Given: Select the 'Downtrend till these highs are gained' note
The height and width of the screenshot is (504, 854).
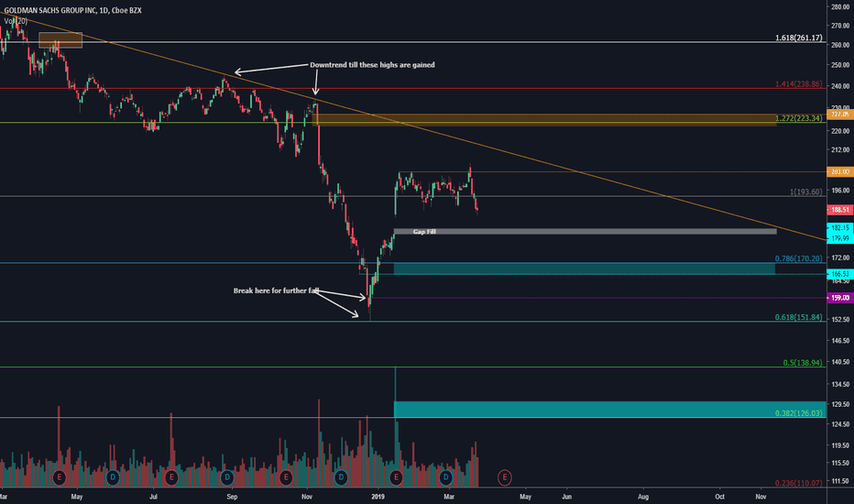Looking at the screenshot, I should (372, 65).
